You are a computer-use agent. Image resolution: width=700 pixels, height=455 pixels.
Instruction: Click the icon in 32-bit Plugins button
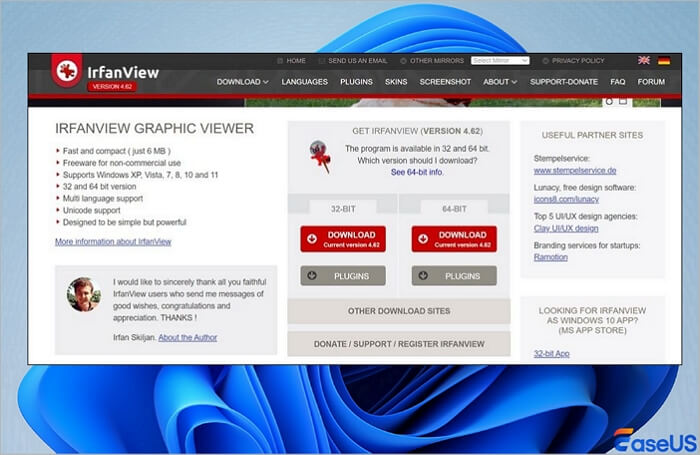312,276
